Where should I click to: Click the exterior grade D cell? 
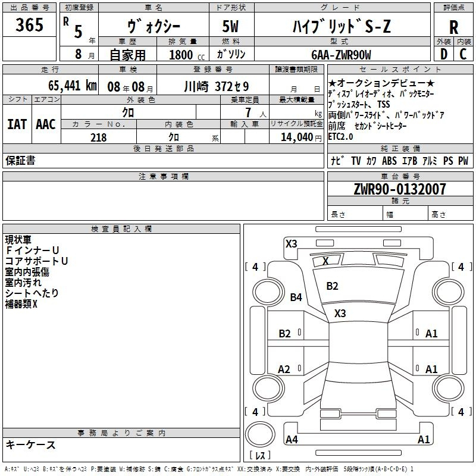443,54
